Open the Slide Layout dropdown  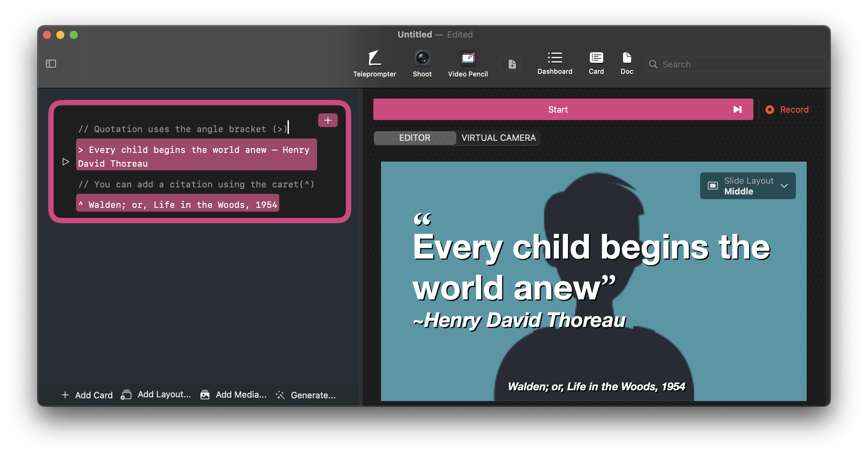747,186
